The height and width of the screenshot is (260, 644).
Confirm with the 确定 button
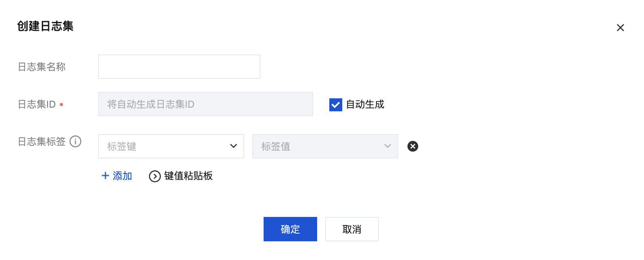(x=290, y=229)
